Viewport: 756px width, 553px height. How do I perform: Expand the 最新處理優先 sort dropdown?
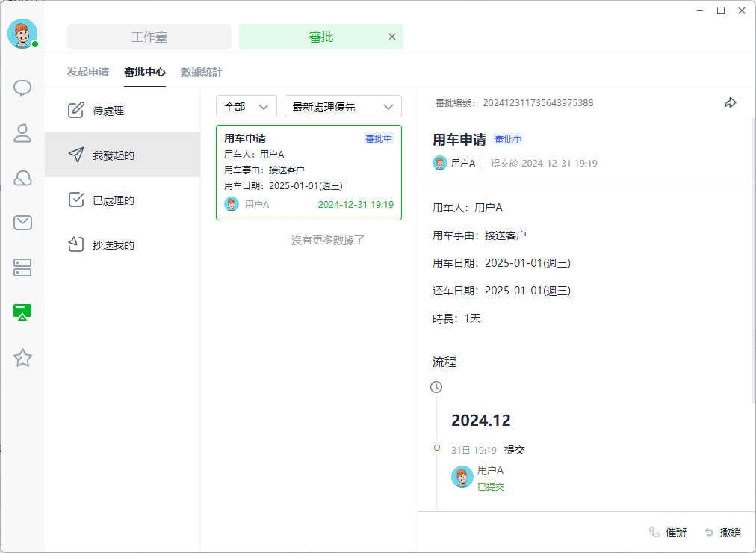point(343,107)
